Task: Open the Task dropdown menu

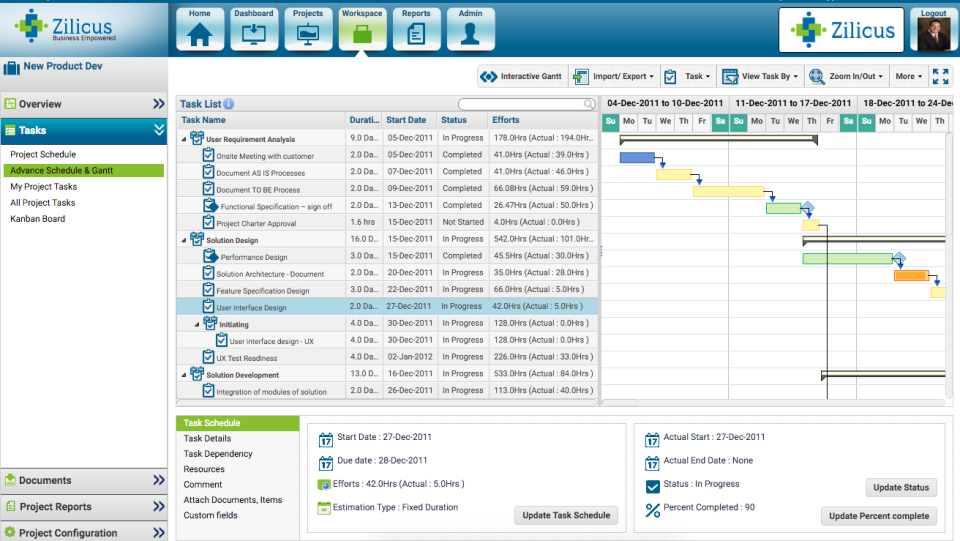Action: 688,76
